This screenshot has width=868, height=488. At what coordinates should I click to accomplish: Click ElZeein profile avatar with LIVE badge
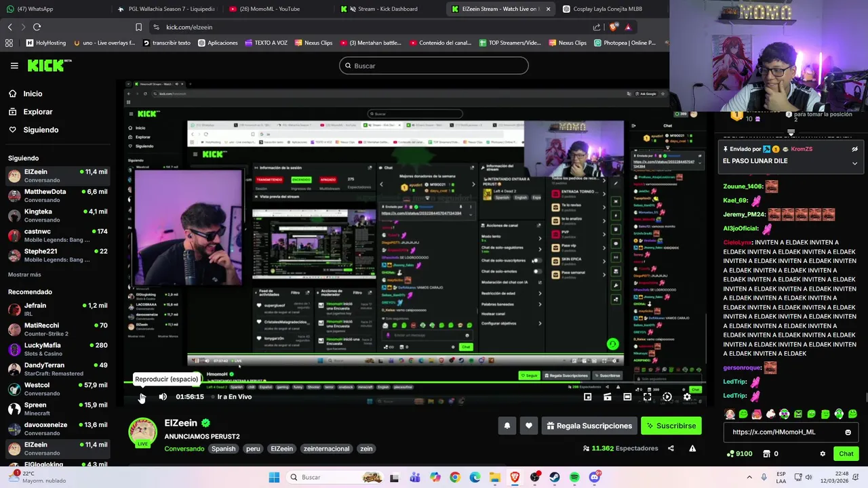tap(143, 432)
